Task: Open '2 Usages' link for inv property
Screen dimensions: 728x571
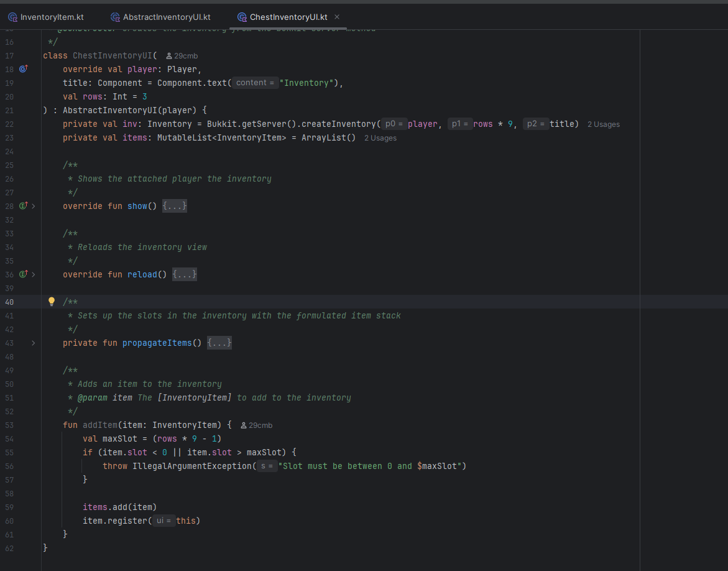Action: [603, 124]
